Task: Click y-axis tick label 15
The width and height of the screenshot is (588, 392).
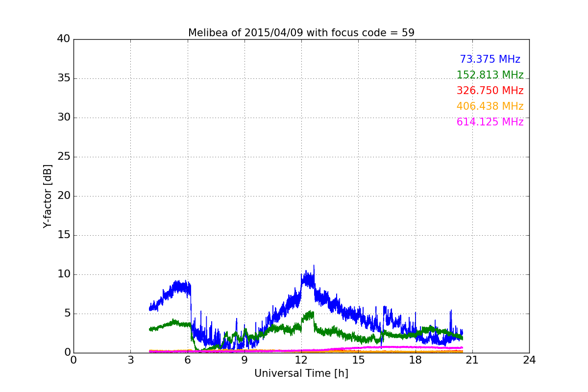Action: coord(64,235)
